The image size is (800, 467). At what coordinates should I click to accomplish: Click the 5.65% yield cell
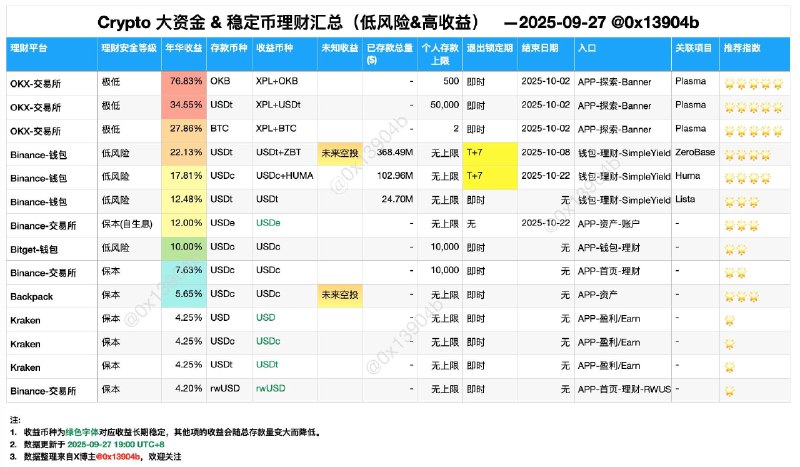tap(184, 296)
